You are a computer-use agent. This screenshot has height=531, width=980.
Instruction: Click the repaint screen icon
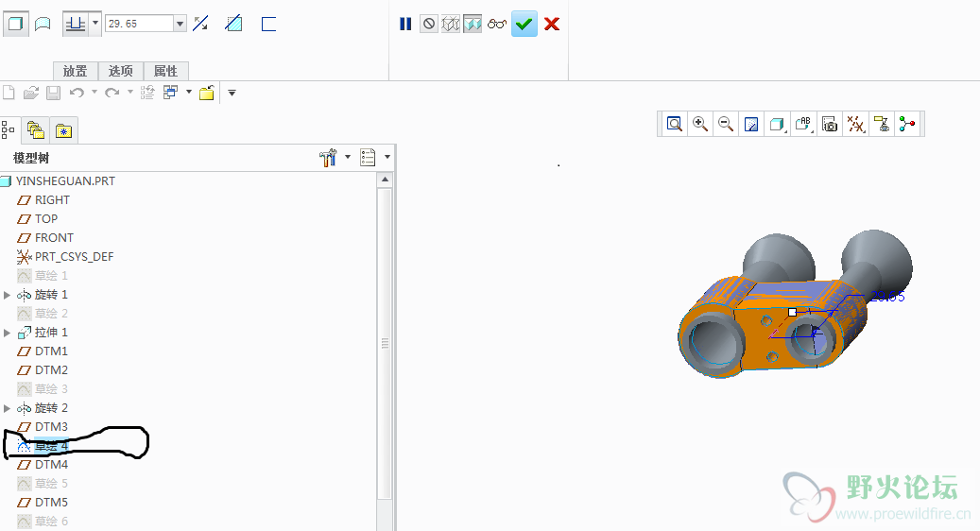point(751,125)
